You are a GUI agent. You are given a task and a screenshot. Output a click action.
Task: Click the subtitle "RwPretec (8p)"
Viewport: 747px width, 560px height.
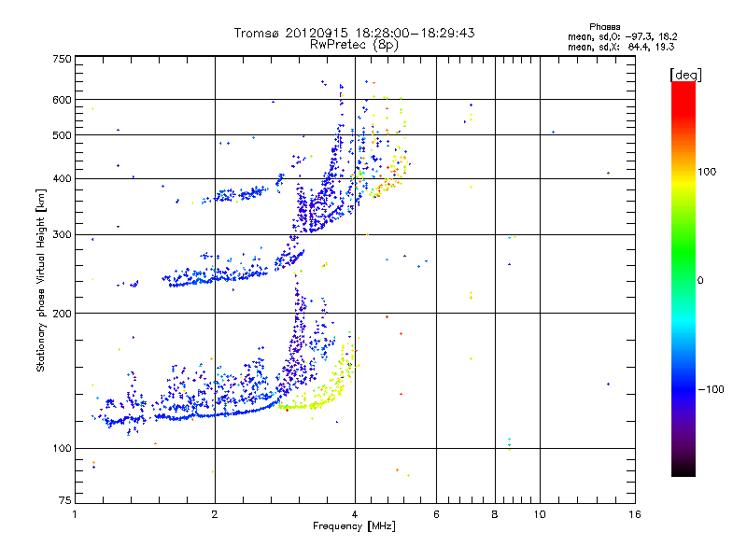[x=354, y=45]
